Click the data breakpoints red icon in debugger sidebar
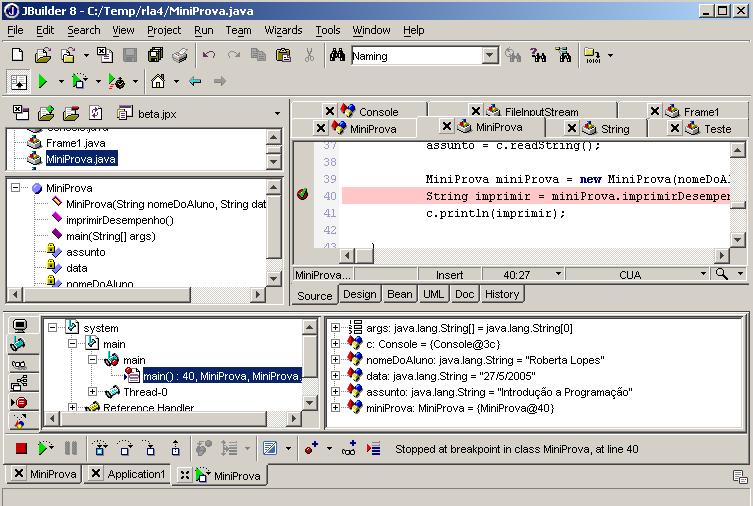This screenshot has height=506, width=753. [x=19, y=402]
